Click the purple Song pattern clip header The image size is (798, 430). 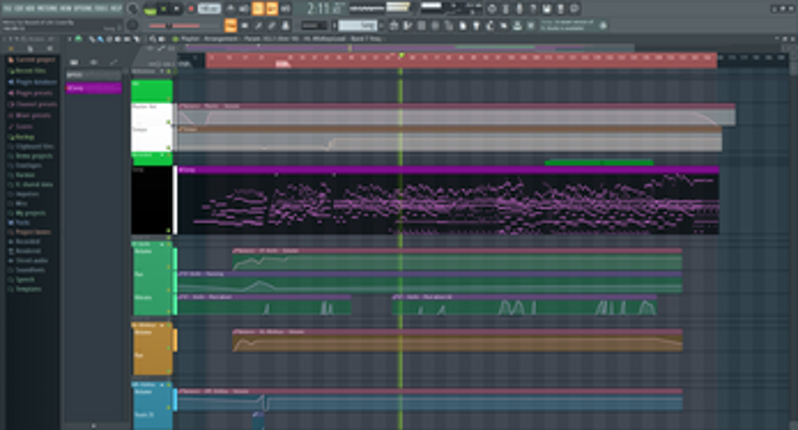(448, 170)
